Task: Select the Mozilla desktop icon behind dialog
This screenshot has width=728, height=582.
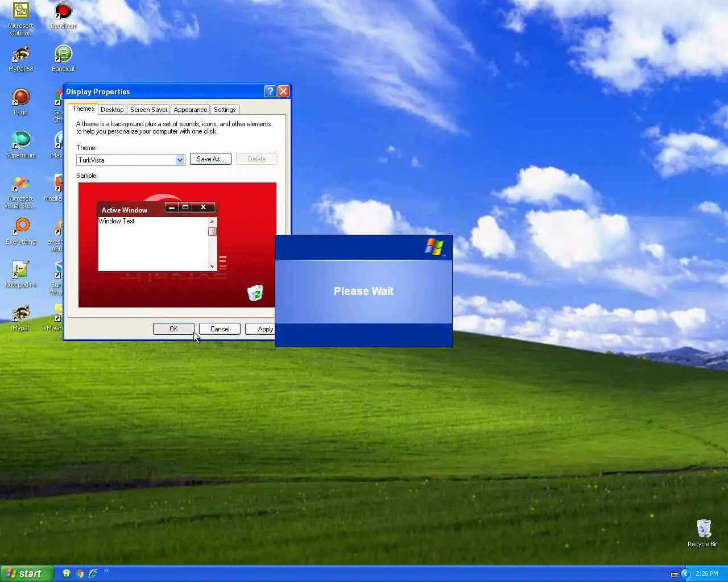Action: tap(55, 189)
